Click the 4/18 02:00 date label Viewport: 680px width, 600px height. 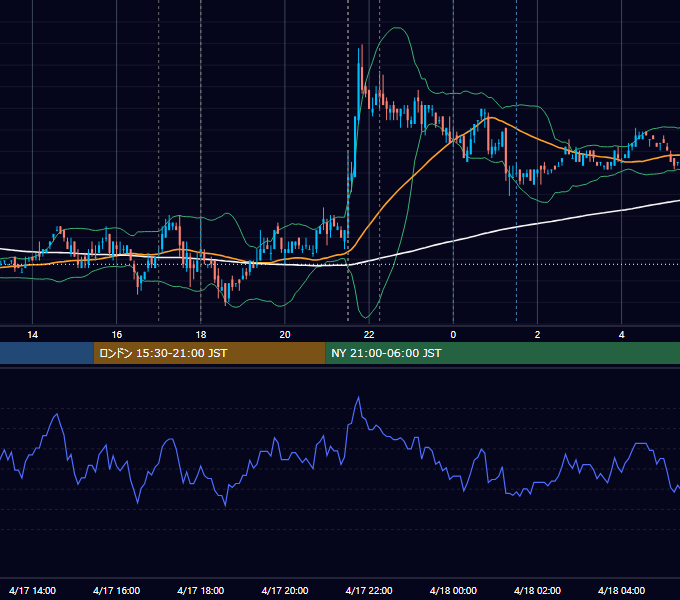[x=537, y=590]
